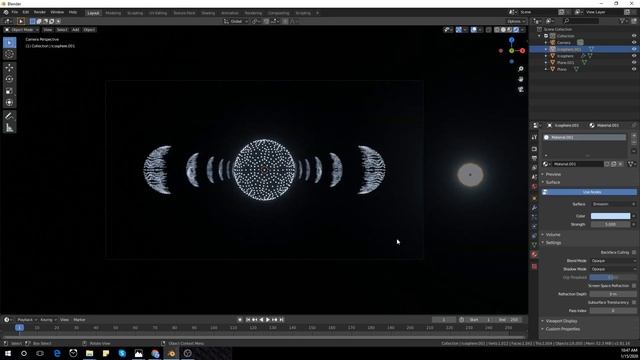Select the Transform tool
The height and width of the screenshot is (360, 640).
[9, 102]
